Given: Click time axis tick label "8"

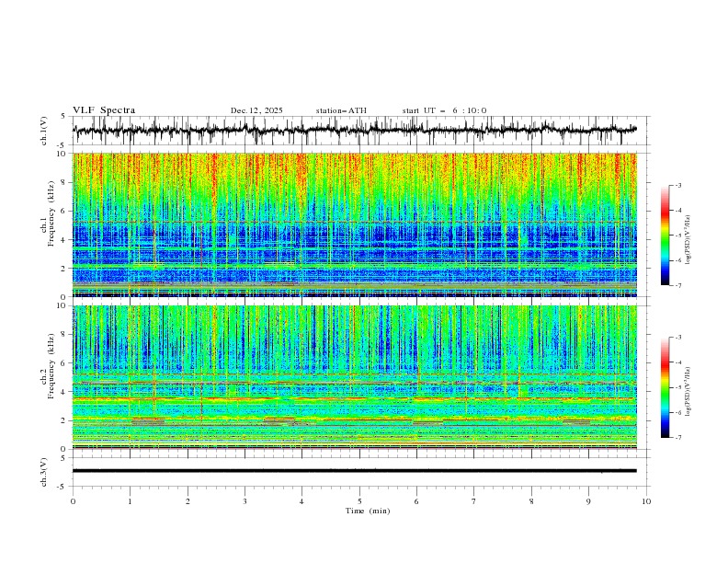Looking at the screenshot, I should [x=531, y=501].
